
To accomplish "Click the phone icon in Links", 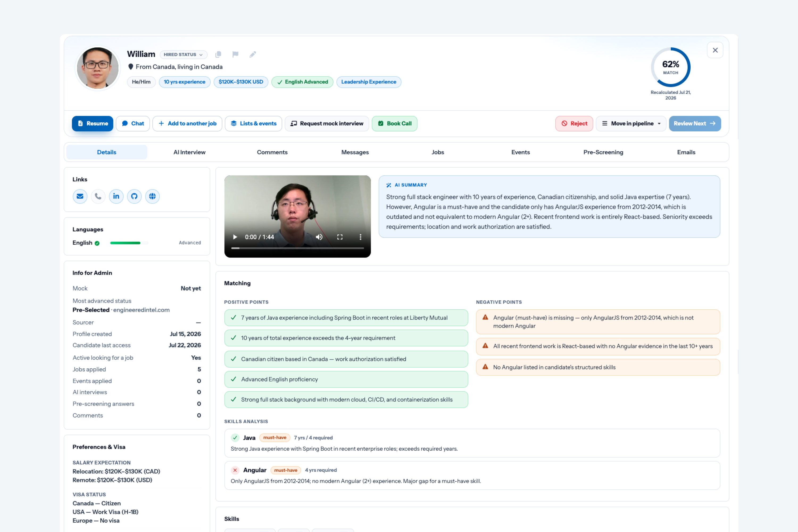I will tap(98, 196).
